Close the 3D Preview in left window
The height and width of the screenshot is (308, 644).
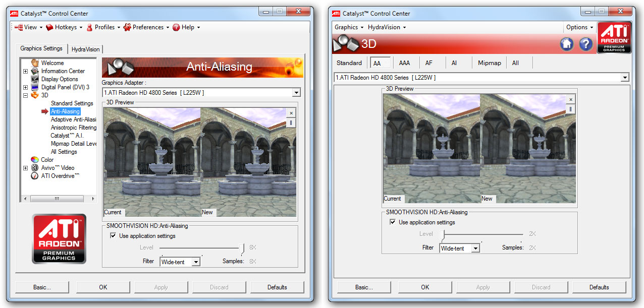(x=291, y=113)
